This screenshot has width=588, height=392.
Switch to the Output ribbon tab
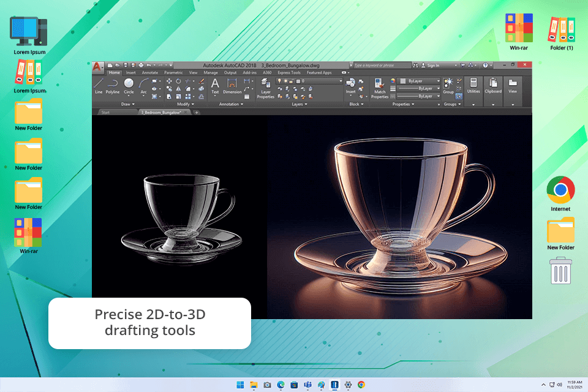230,73
